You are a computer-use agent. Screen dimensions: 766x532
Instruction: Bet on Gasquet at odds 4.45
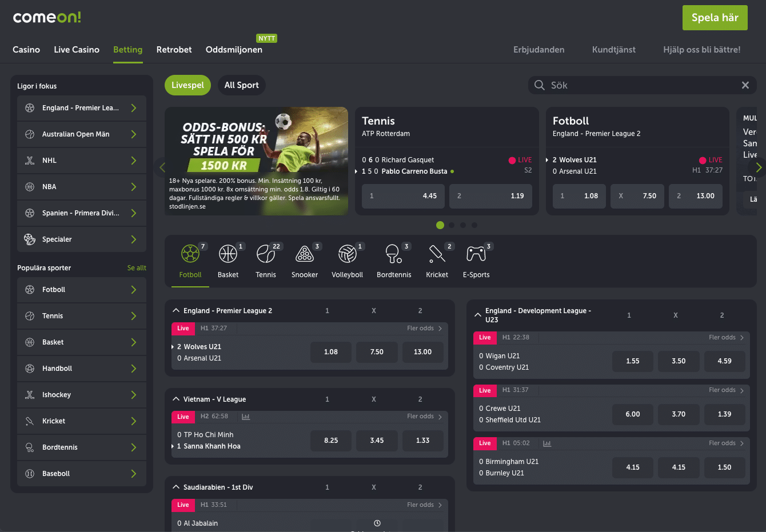coord(404,196)
